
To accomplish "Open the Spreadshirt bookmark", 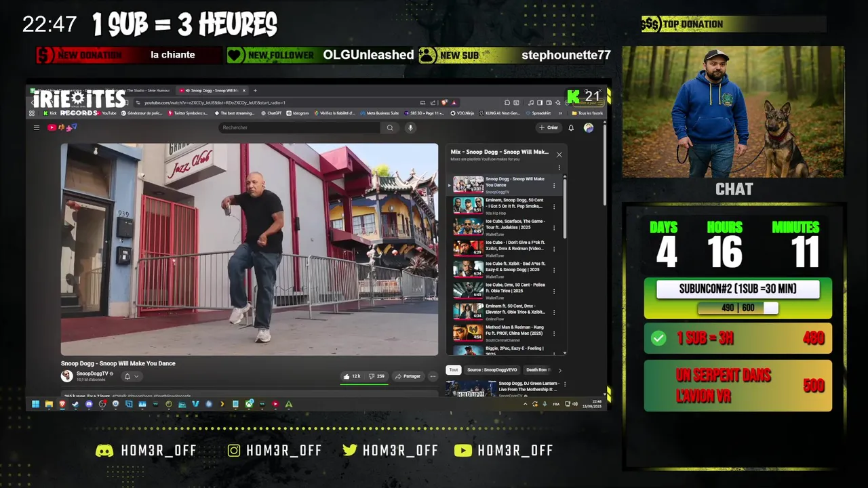I will pos(538,113).
